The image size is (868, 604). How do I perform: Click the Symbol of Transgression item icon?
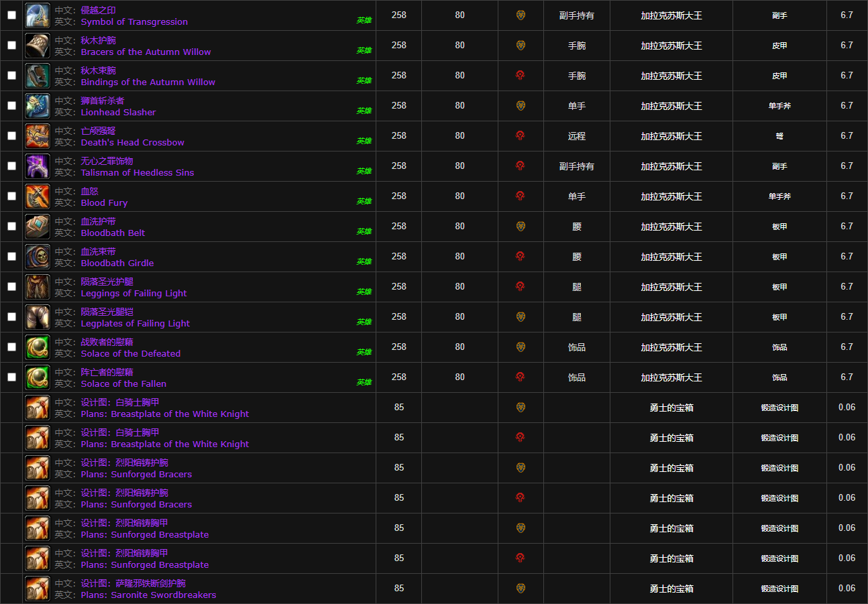coord(38,15)
